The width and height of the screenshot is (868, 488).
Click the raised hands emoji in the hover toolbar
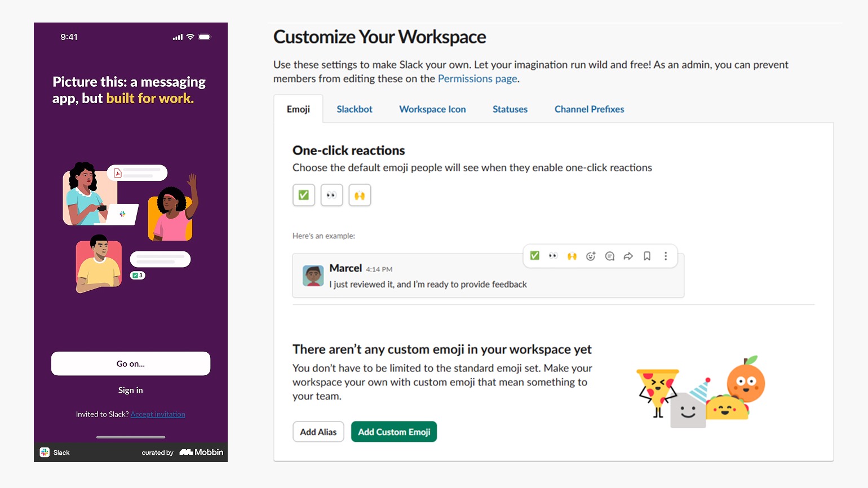pyautogui.click(x=572, y=256)
